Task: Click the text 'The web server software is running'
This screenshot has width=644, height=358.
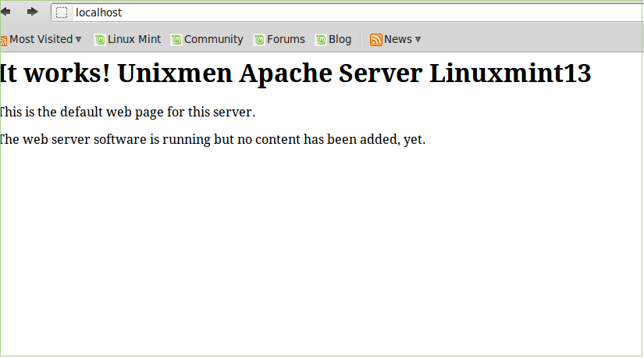Action: [105, 139]
